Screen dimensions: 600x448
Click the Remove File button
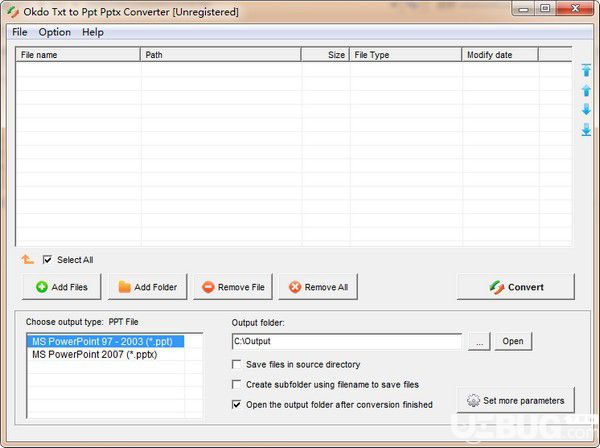[x=233, y=287]
